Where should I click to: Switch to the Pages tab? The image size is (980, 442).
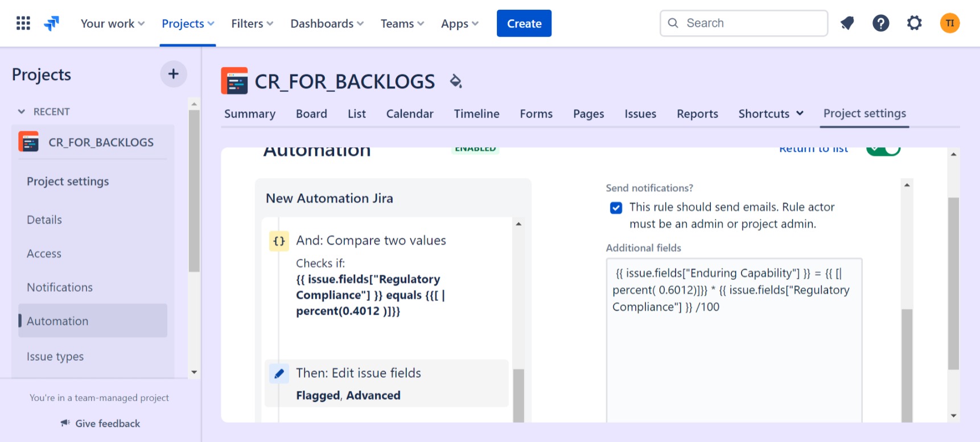pyautogui.click(x=588, y=114)
